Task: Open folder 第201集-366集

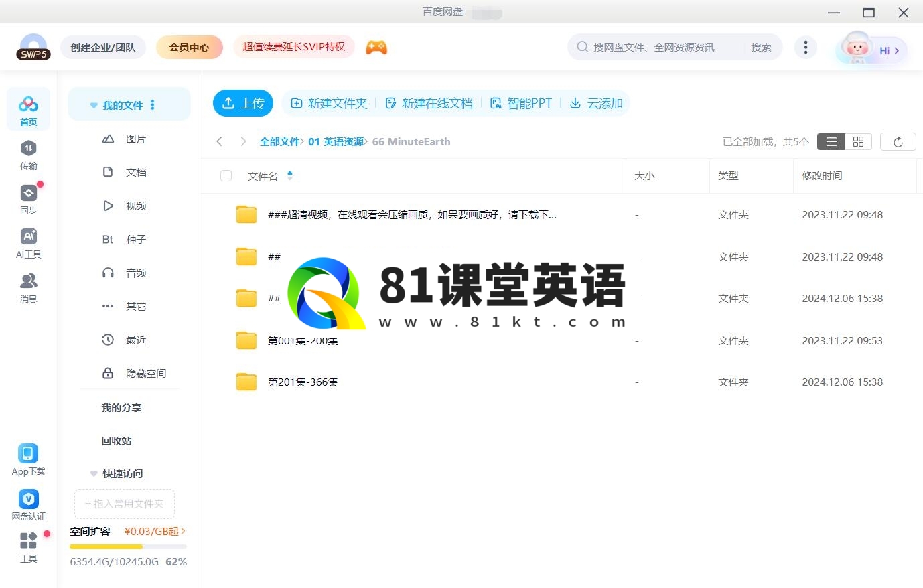Action: (x=303, y=382)
